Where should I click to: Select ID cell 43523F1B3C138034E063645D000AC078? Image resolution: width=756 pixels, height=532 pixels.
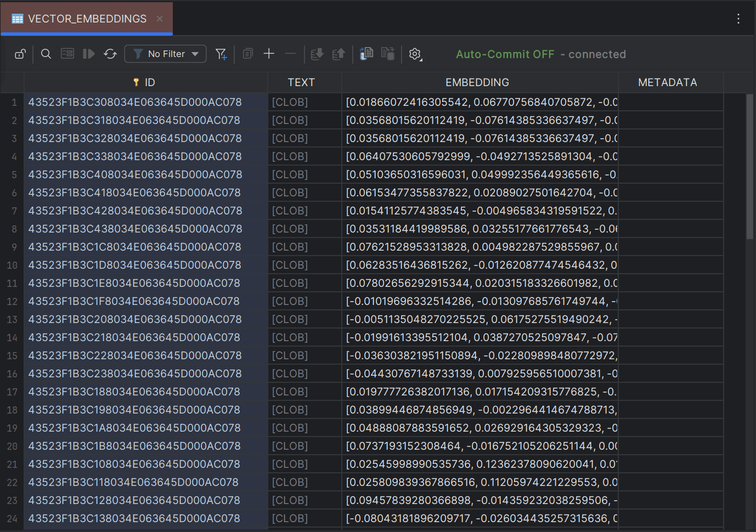coord(146,518)
